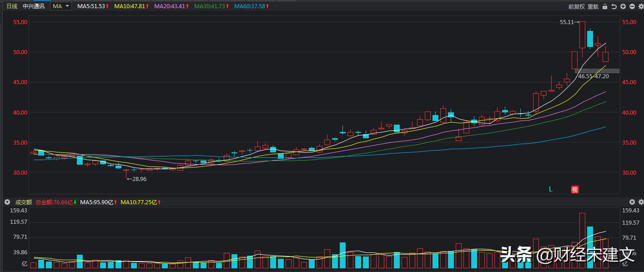The width and height of the screenshot is (644, 272).
Task: Zoom in with the plus icon
Action: 623,6
